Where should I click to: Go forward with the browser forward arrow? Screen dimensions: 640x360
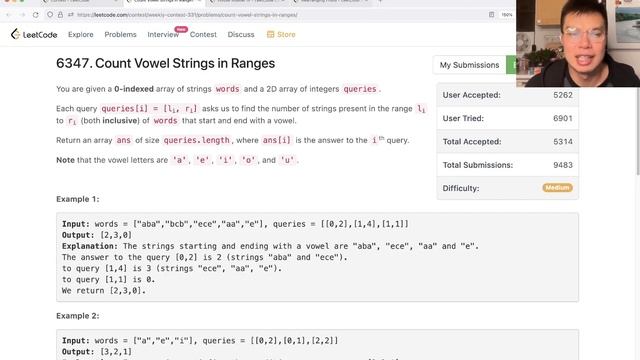coord(22,15)
